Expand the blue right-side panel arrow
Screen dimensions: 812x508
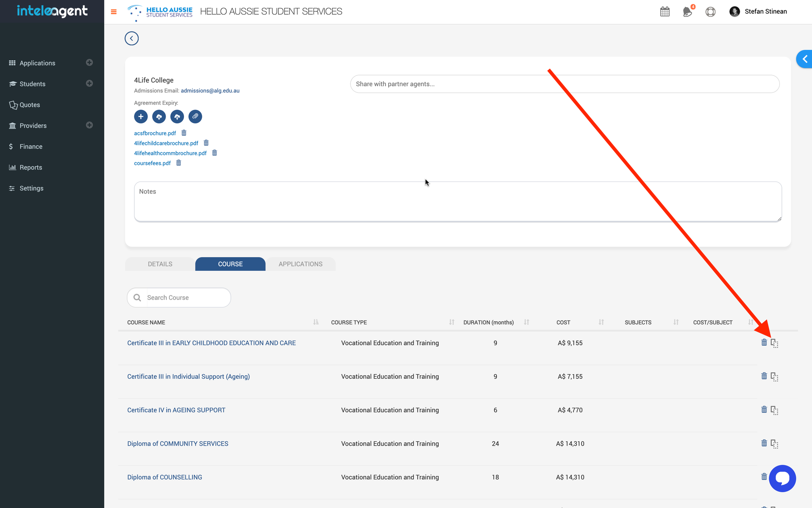click(x=804, y=60)
